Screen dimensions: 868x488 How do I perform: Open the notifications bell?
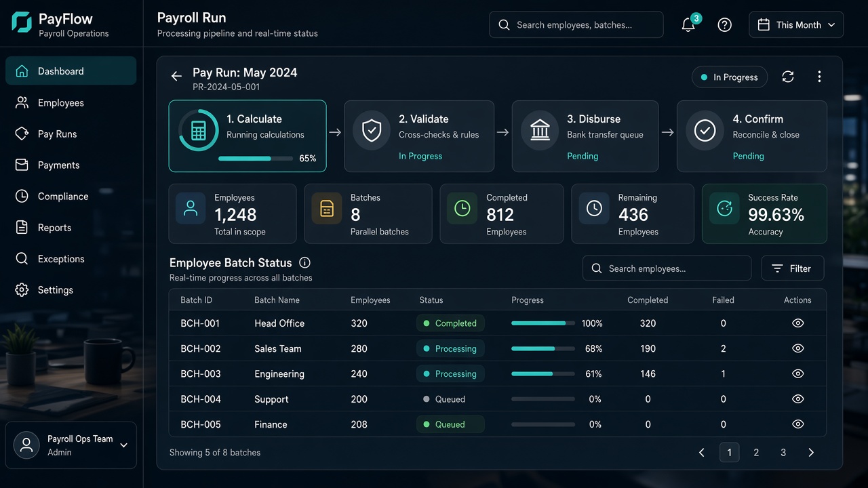pos(689,24)
